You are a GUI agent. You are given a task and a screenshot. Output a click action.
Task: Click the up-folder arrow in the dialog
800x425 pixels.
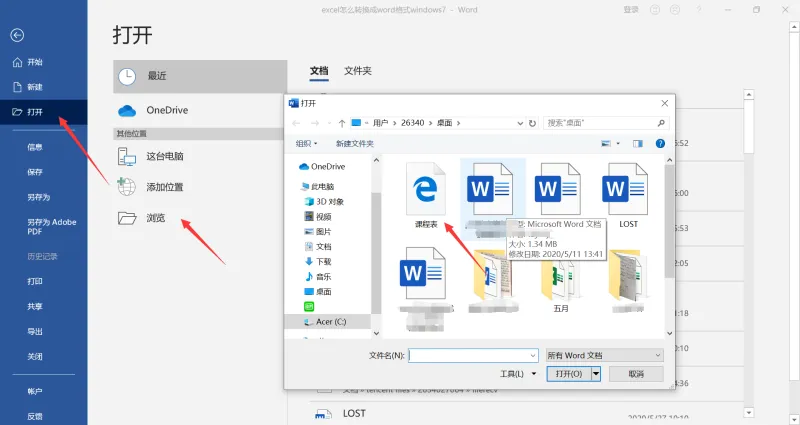pyautogui.click(x=342, y=123)
